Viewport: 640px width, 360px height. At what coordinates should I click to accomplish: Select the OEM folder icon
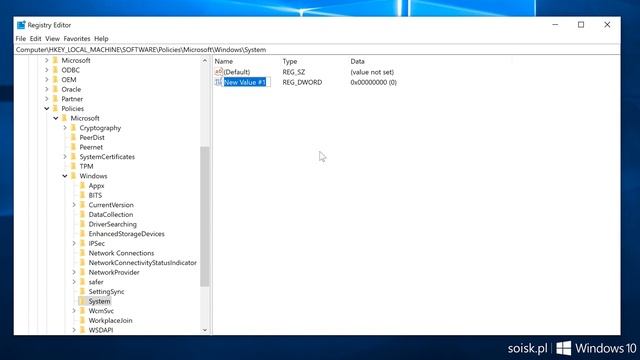click(56, 80)
